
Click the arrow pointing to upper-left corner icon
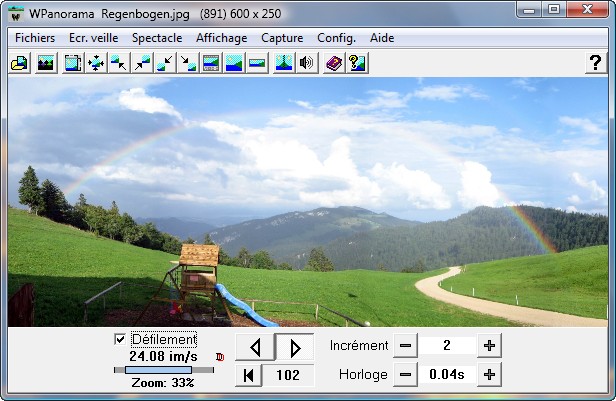tap(119, 63)
